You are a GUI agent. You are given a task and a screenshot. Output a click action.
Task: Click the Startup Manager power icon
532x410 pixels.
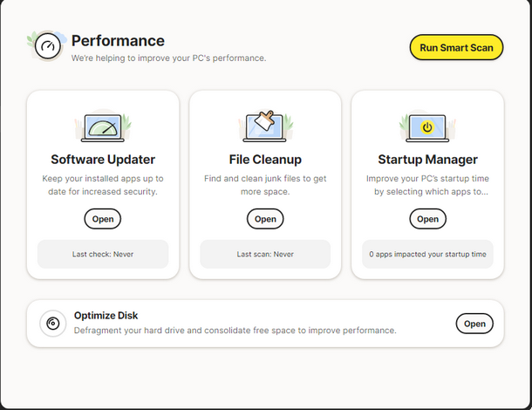[427, 127]
